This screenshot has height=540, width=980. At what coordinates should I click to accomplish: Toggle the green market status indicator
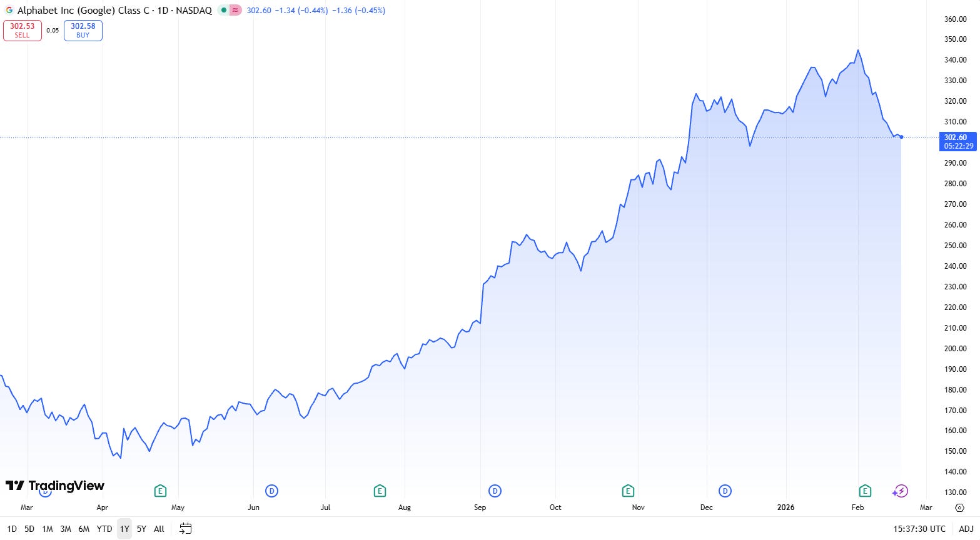[x=223, y=10]
